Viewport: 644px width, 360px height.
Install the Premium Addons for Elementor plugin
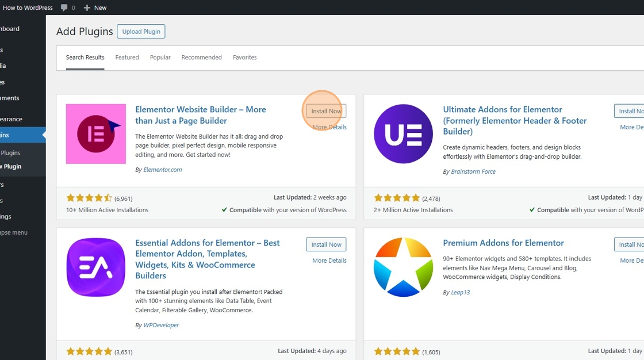(629, 244)
